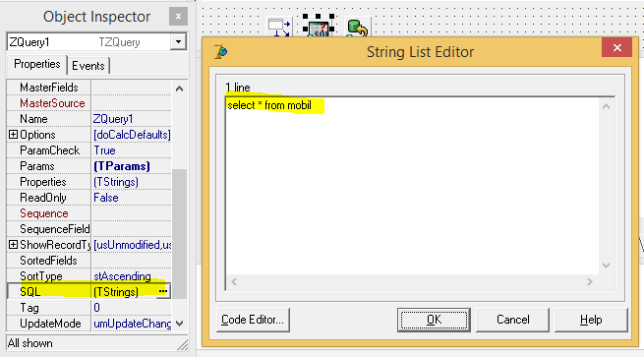Click the '1 line' counter label
644x357 pixels.
tap(238, 88)
